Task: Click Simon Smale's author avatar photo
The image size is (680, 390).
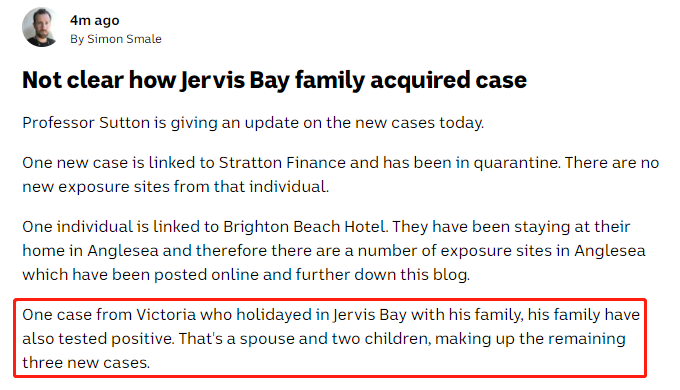Action: pyautogui.click(x=41, y=27)
